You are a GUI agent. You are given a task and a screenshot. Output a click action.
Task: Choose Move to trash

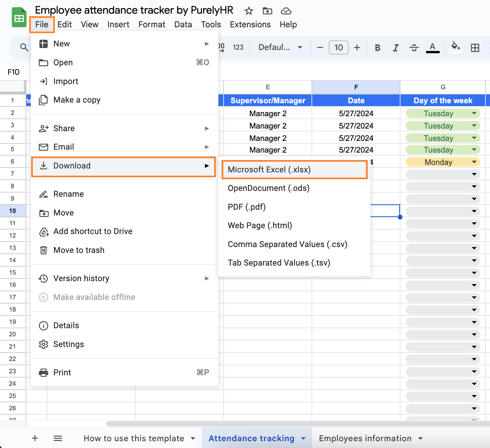click(x=125, y=250)
